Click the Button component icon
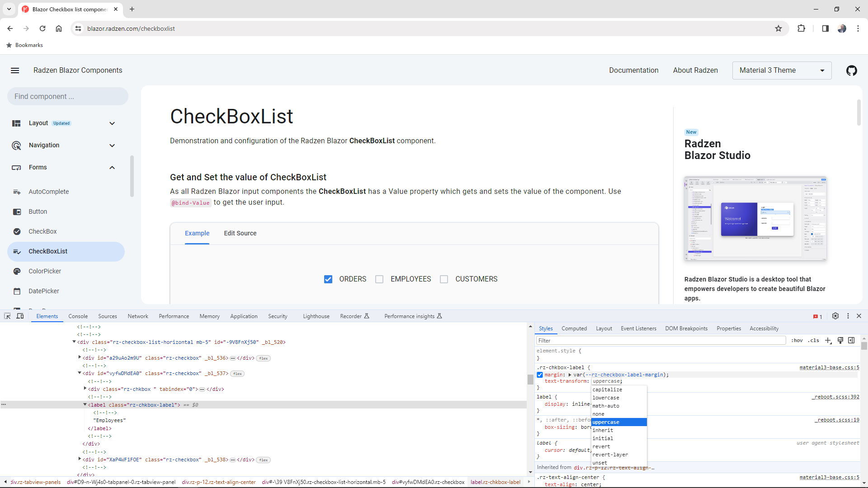 pos(17,212)
